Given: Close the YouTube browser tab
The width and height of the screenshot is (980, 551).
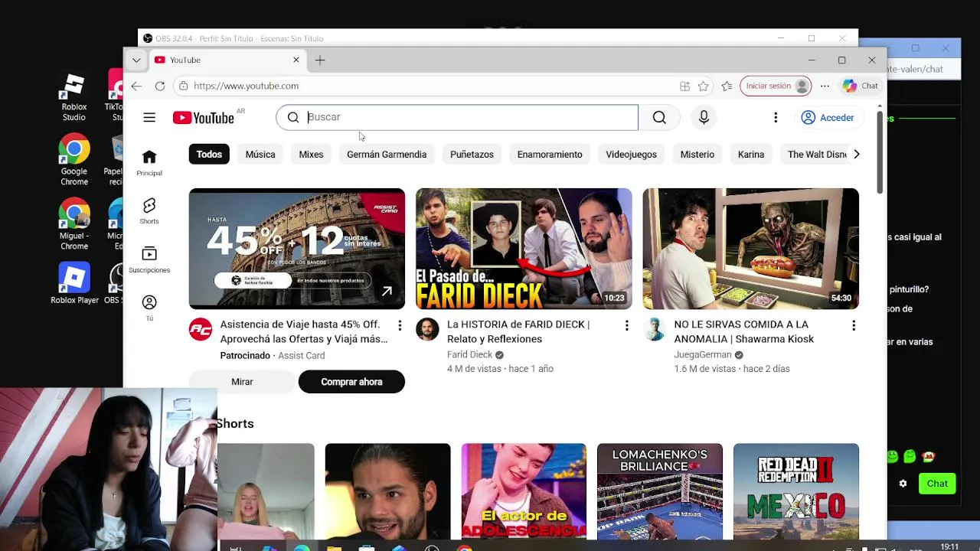Looking at the screenshot, I should click(x=296, y=60).
